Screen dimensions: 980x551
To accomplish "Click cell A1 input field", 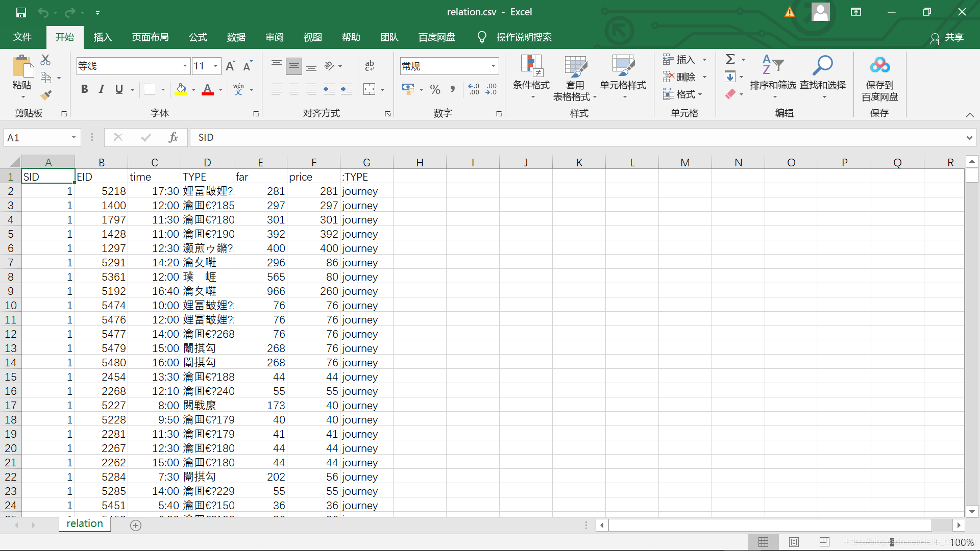I will coord(48,176).
